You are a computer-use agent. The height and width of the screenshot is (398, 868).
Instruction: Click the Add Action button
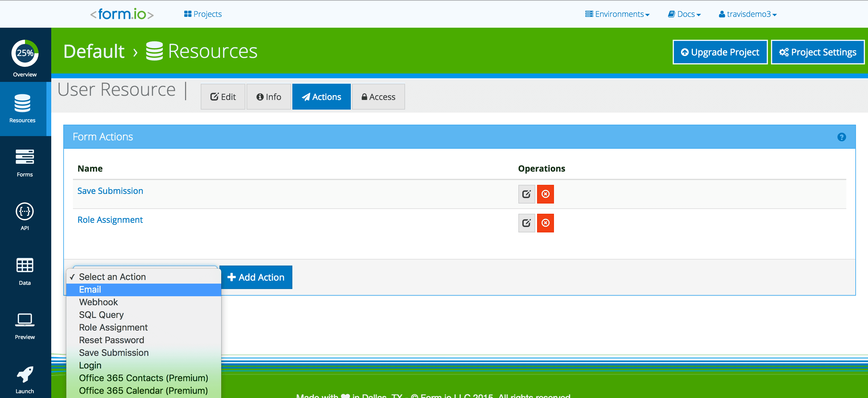click(257, 277)
